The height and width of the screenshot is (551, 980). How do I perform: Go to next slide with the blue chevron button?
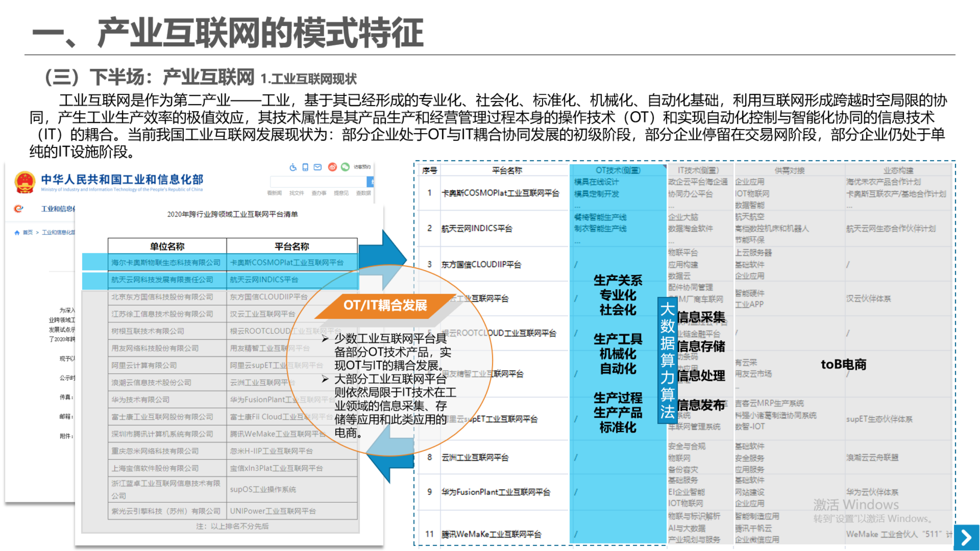[966, 538]
